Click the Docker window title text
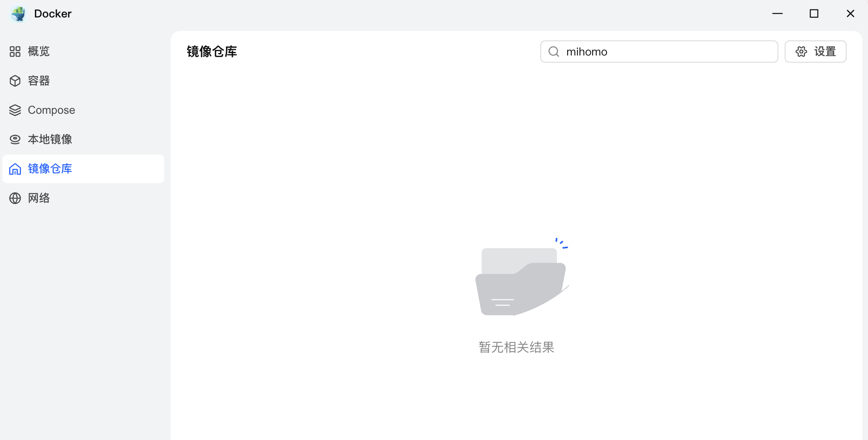Viewport: 868px width, 440px height. (53, 14)
